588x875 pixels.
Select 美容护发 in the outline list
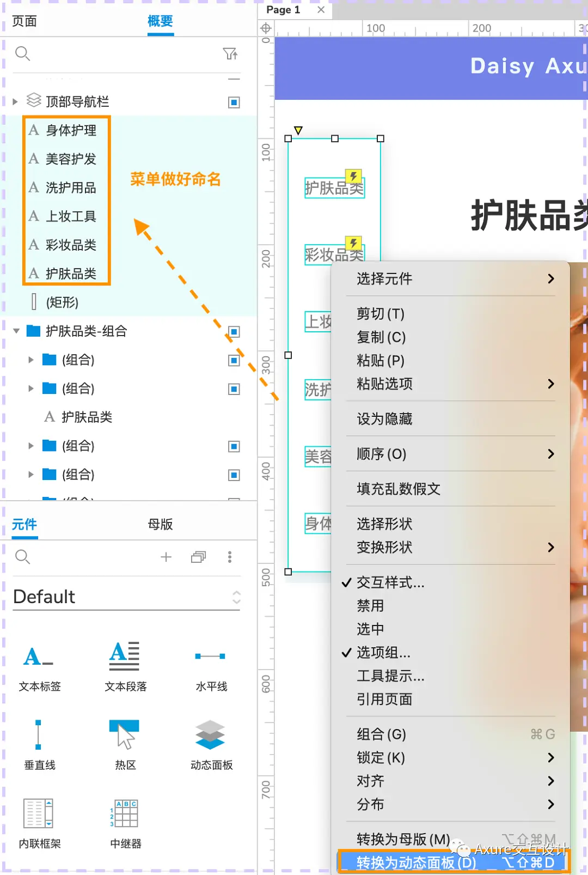[x=71, y=159]
